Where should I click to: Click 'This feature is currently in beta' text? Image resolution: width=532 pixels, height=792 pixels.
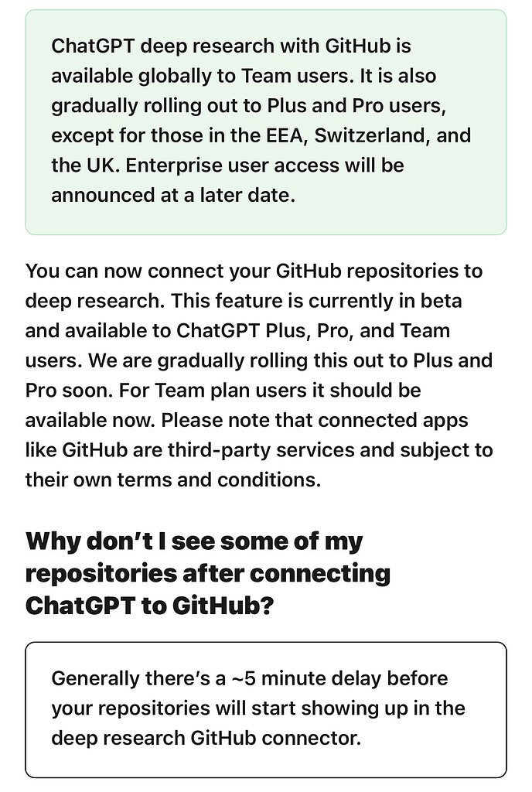click(x=316, y=301)
